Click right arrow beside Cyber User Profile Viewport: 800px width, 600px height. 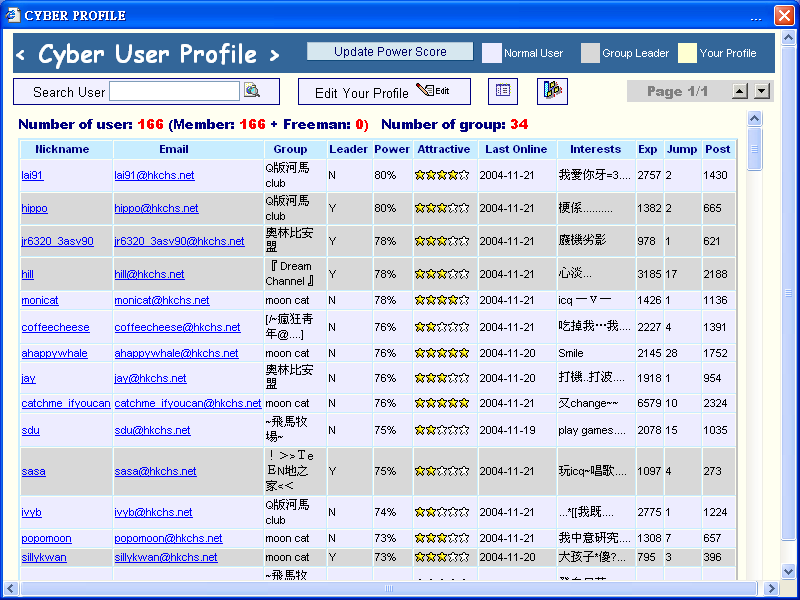click(274, 54)
